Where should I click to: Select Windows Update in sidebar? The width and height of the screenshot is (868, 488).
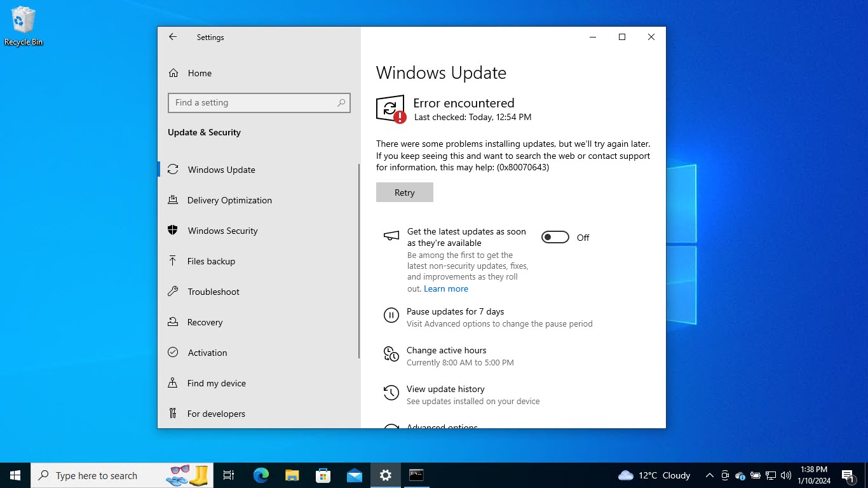coord(259,170)
